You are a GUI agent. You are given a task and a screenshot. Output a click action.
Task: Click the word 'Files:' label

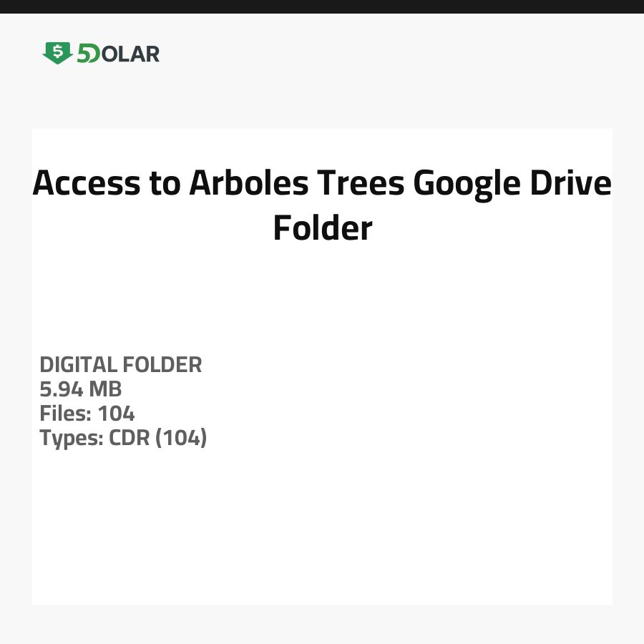click(66, 414)
